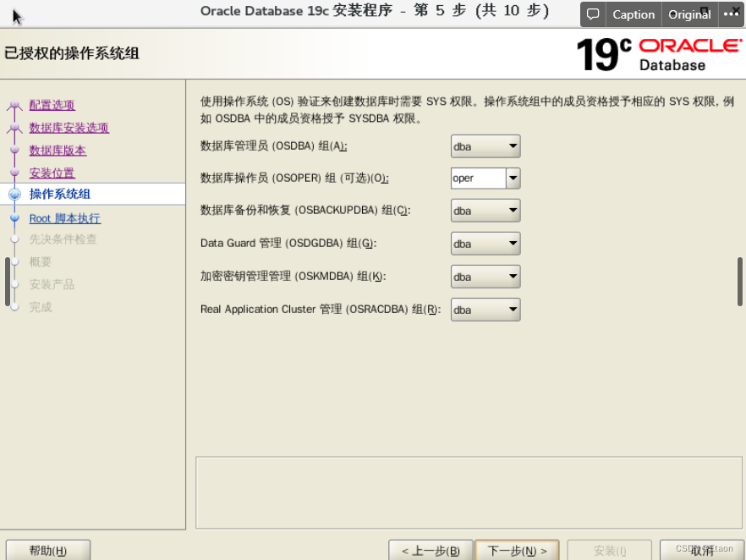Open the OSKMDBA encryption key group dropdown

485,277
